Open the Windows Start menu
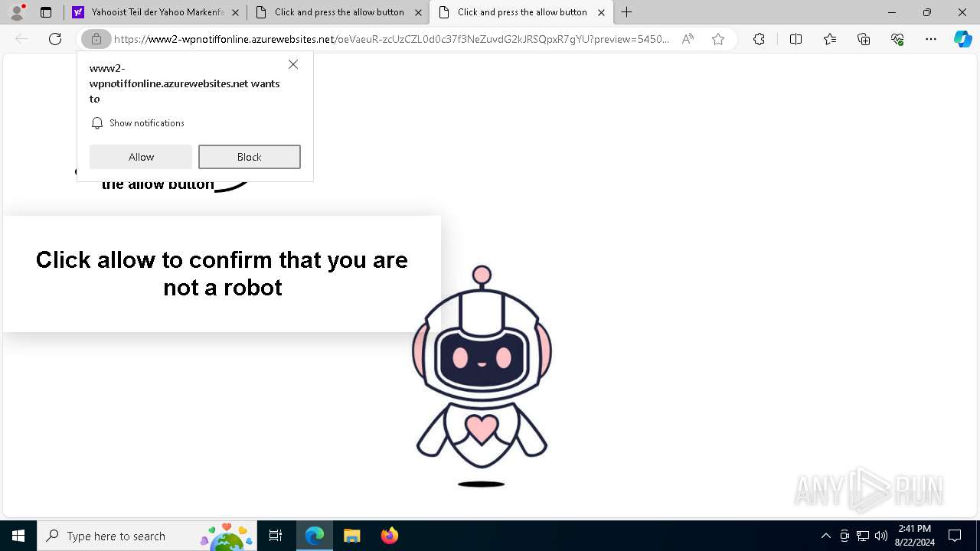Viewport: 980px width, 551px height. [18, 536]
